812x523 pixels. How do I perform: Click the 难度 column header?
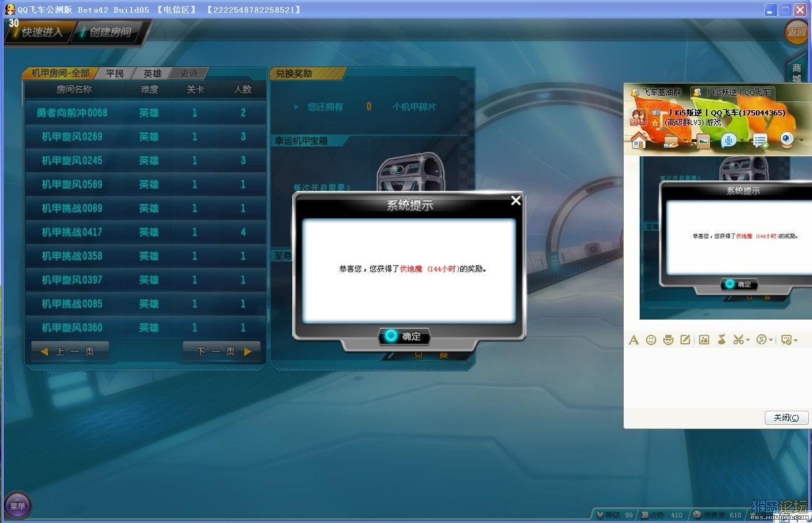(149, 90)
